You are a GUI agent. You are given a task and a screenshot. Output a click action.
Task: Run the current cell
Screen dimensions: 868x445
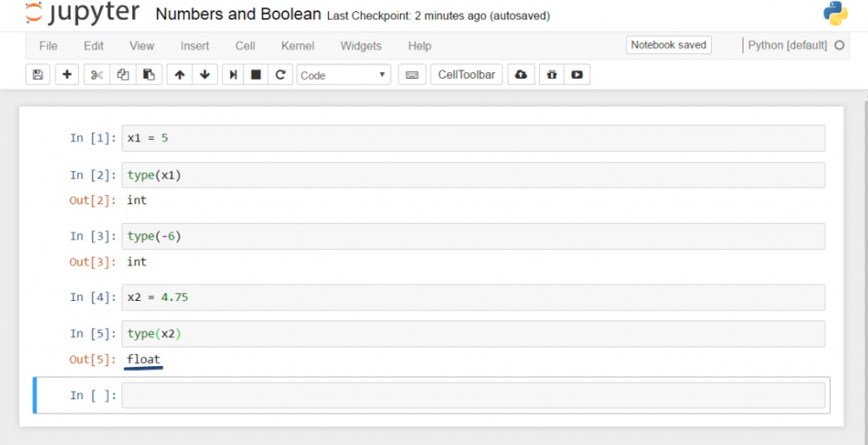(x=233, y=75)
